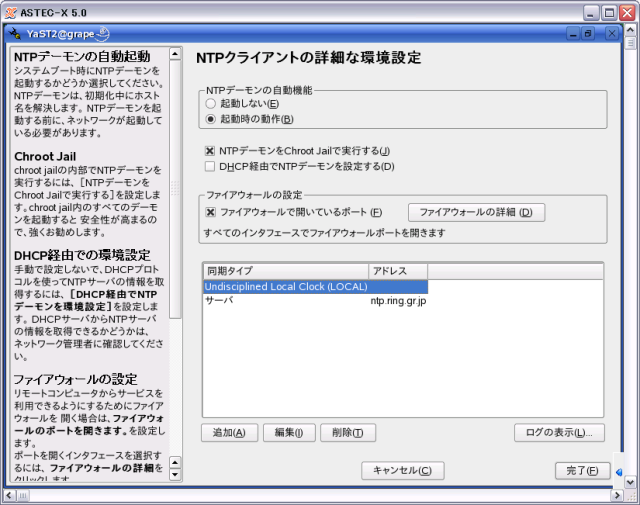The width and height of the screenshot is (640, 505).
Task: Close the YaST2@grape inner window
Action: (x=611, y=33)
